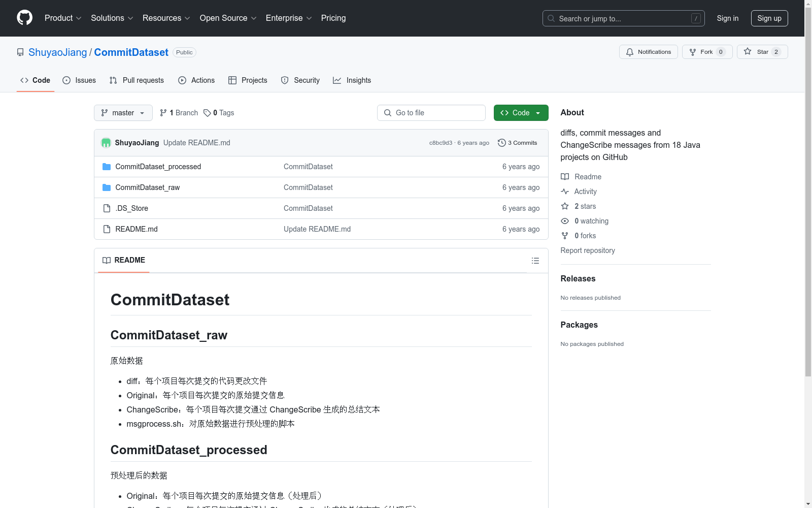
Task: Click the fork icon beside 0 forks
Action: click(565, 236)
